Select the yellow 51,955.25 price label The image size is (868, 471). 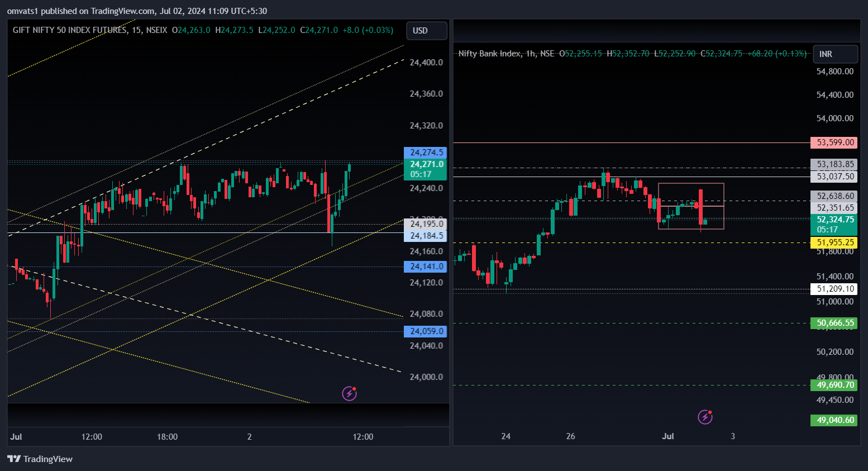coord(834,242)
